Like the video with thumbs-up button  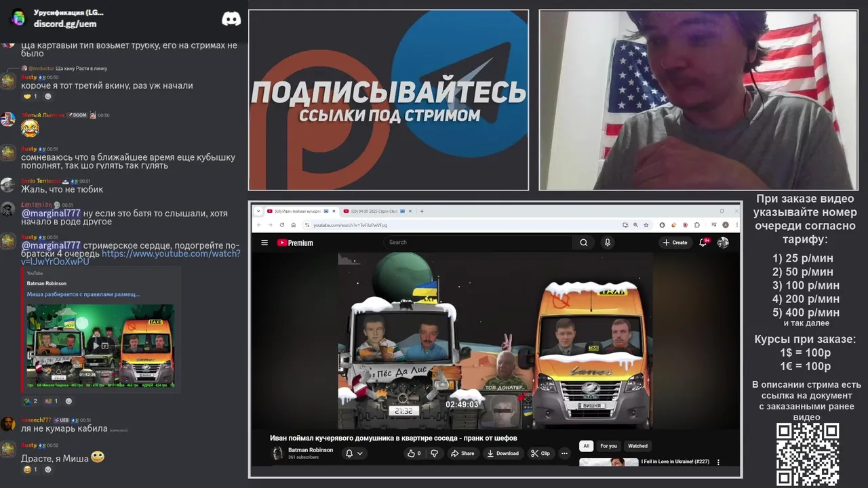pos(414,453)
